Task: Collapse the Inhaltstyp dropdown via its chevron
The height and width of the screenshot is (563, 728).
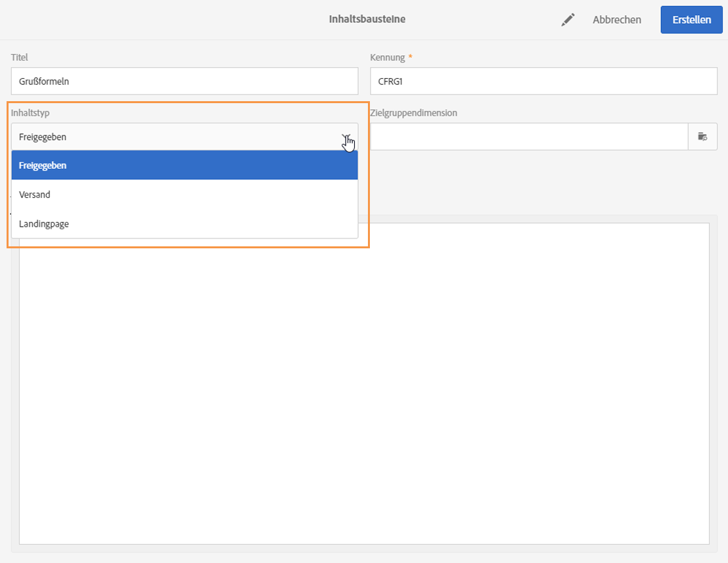Action: click(x=346, y=137)
